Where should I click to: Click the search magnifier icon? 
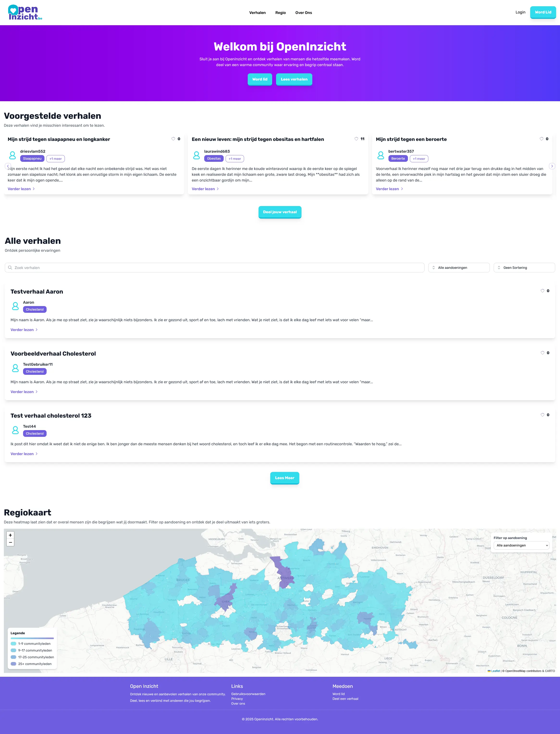click(x=10, y=267)
